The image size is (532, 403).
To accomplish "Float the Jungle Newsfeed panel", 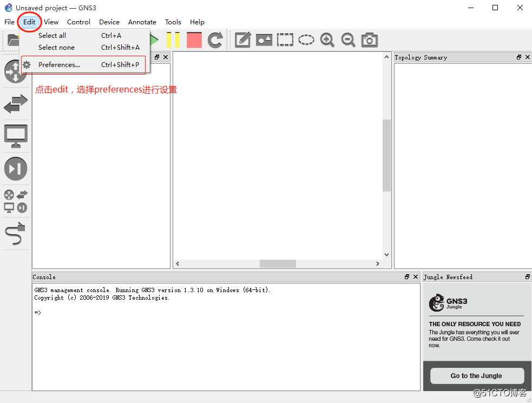I will pyautogui.click(x=528, y=277).
